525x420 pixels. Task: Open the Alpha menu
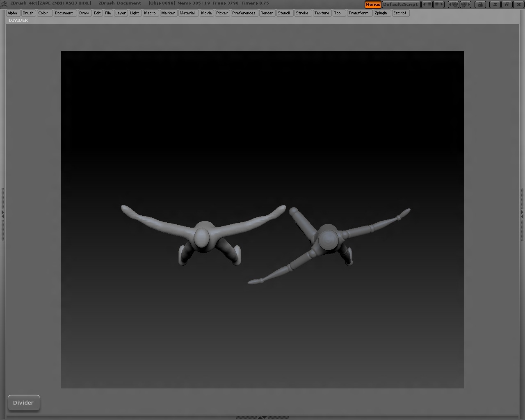[13, 13]
